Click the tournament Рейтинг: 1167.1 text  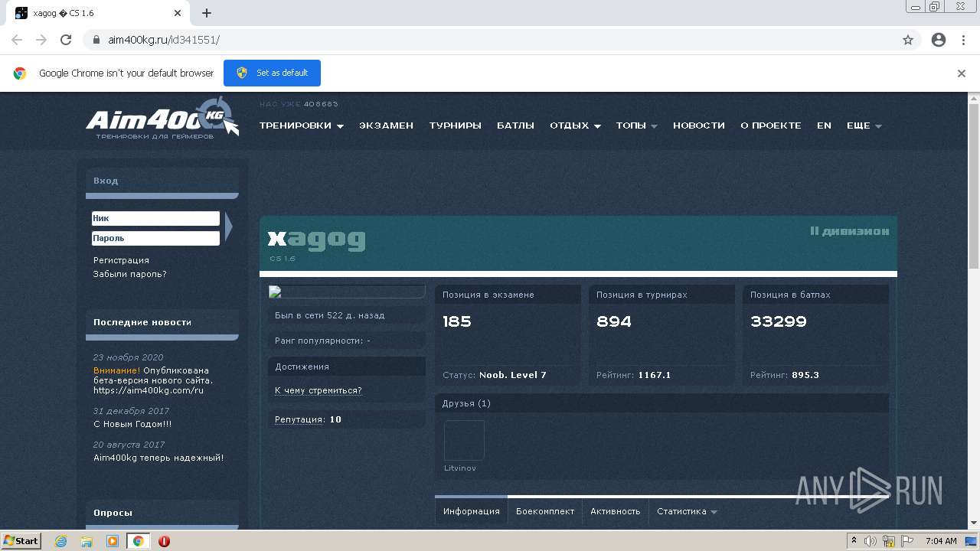point(634,375)
